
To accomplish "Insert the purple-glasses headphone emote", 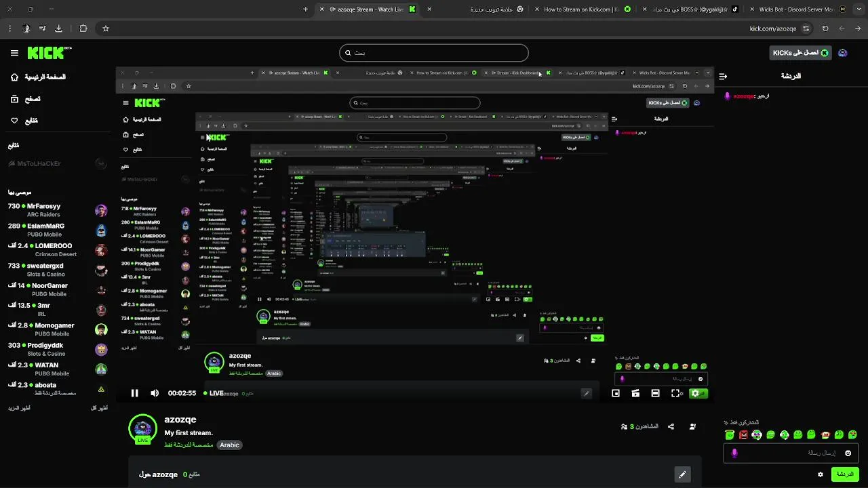I will pos(757,434).
